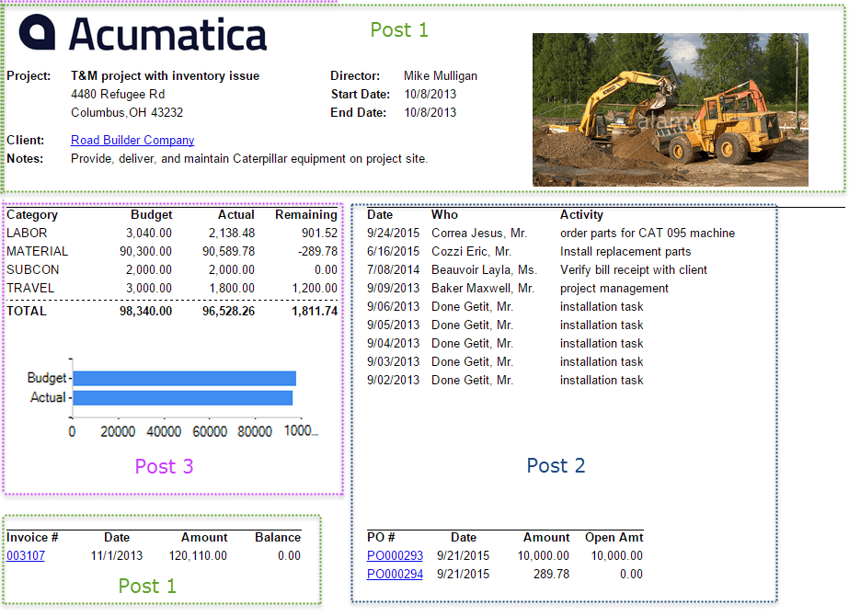849x616 pixels.
Task: Click address line 'Columbus, OH 43232'
Action: coord(127,112)
